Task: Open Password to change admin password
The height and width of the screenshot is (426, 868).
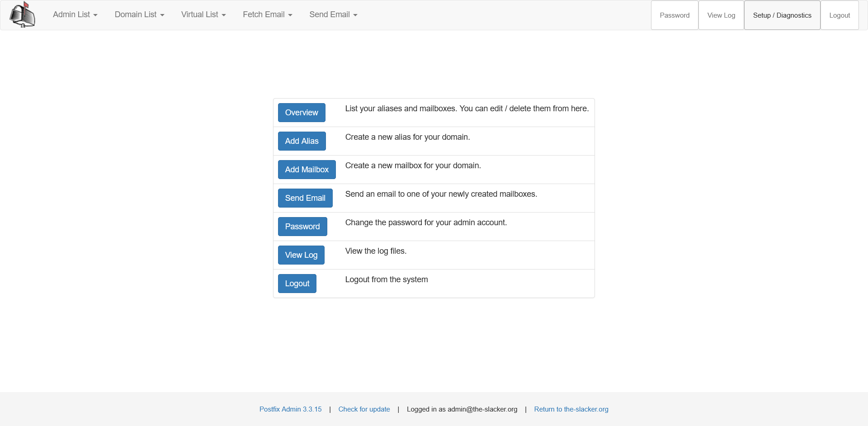Action: [302, 226]
